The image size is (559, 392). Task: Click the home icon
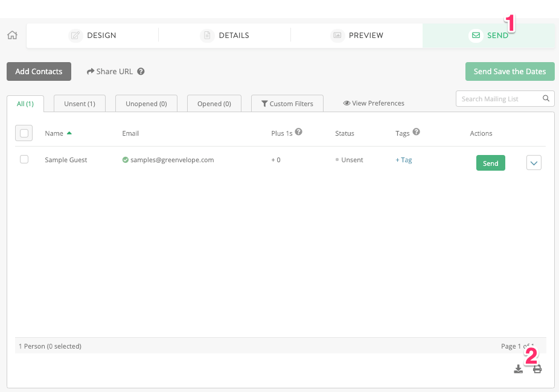click(x=11, y=35)
